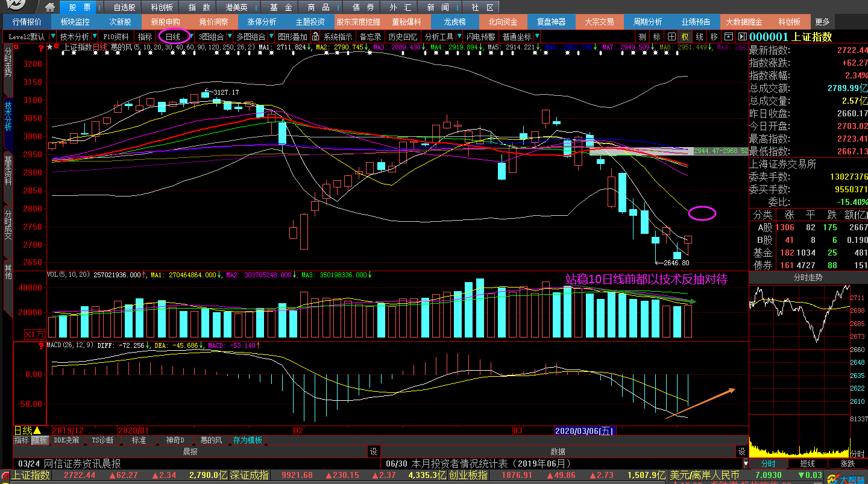Open the 基金 menu
The image size is (868, 484).
coord(280,7)
